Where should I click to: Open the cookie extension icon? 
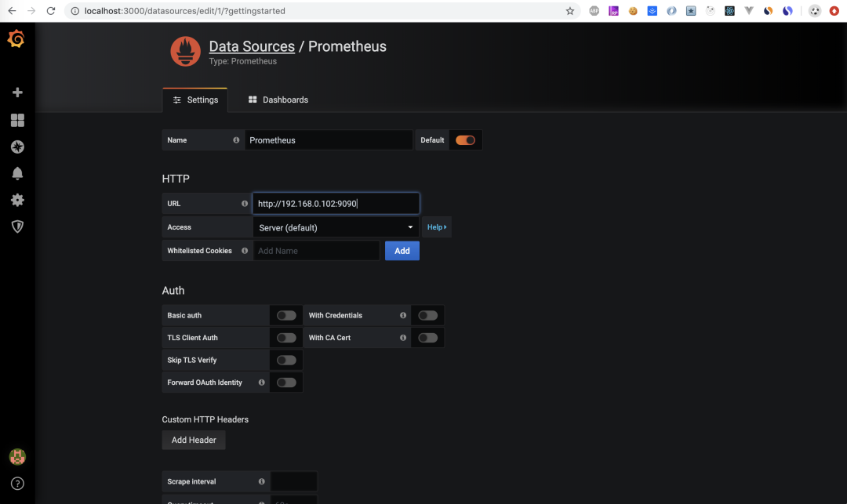tap(633, 11)
